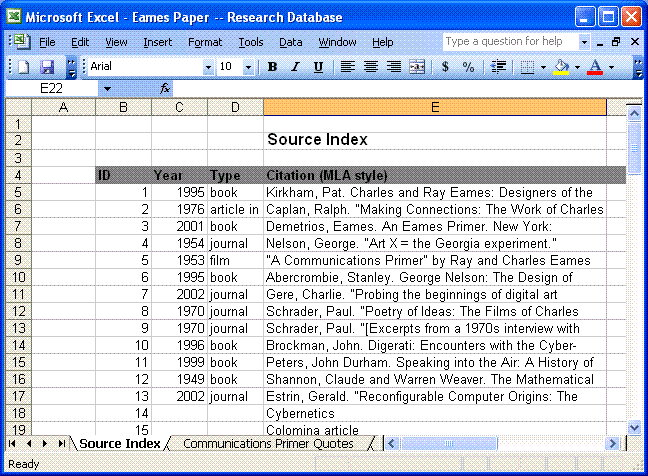Select column A header
Screen dimensions: 648x476
(63, 107)
